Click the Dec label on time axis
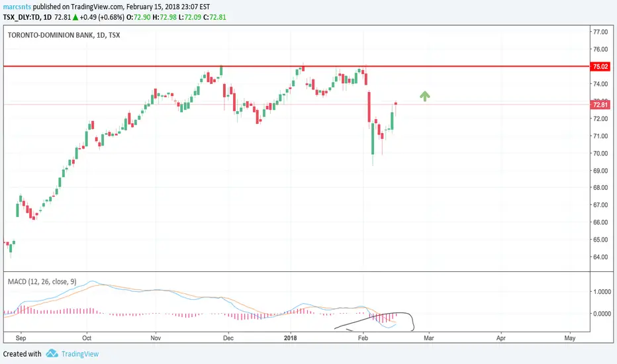This screenshot has height=364, width=617. (x=228, y=338)
